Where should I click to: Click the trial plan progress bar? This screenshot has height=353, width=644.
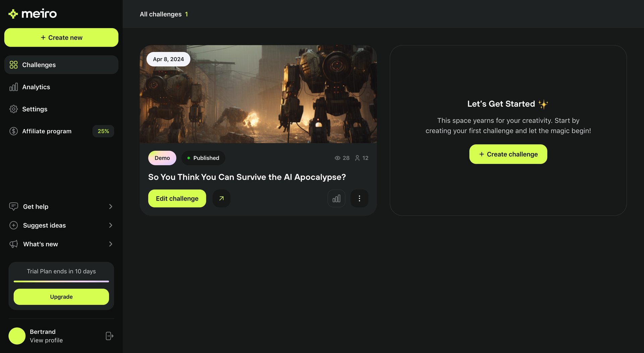tap(61, 282)
